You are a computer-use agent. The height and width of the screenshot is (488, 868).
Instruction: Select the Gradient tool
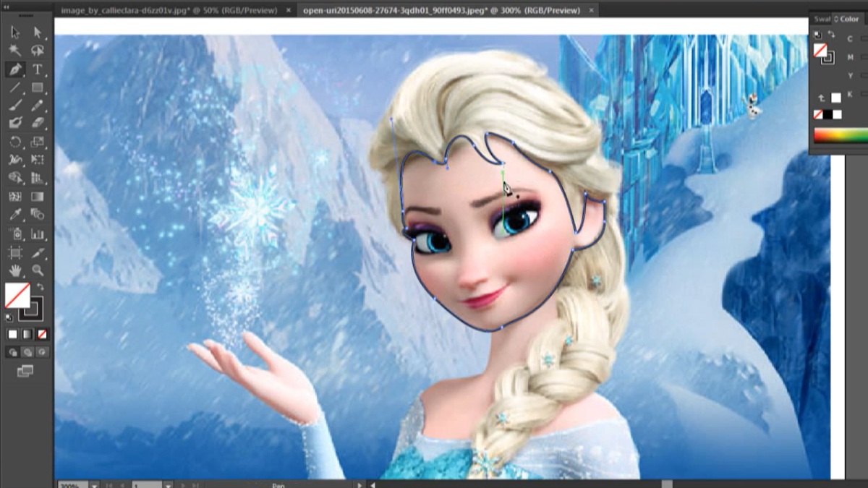(x=38, y=197)
